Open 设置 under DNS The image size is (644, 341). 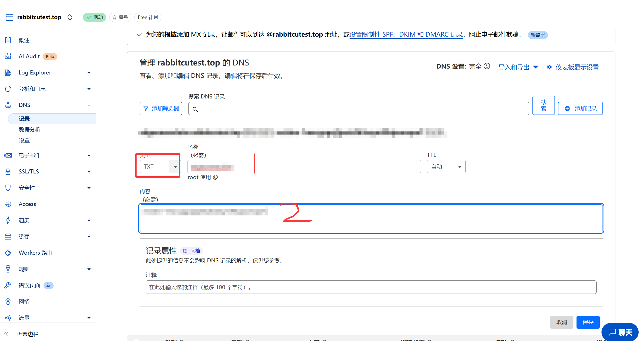pos(24,140)
